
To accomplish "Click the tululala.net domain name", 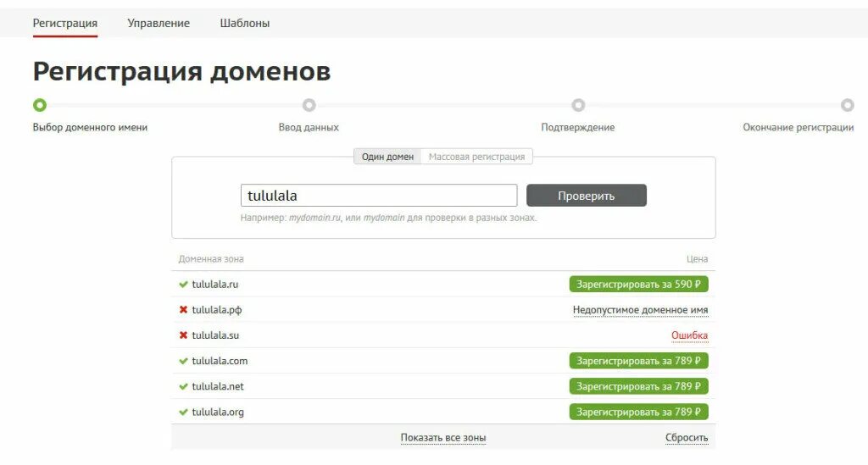I will tap(218, 386).
